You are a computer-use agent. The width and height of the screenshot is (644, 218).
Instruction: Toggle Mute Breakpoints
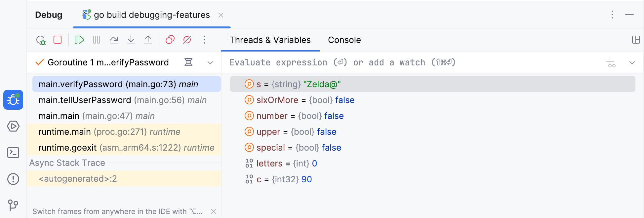click(187, 40)
